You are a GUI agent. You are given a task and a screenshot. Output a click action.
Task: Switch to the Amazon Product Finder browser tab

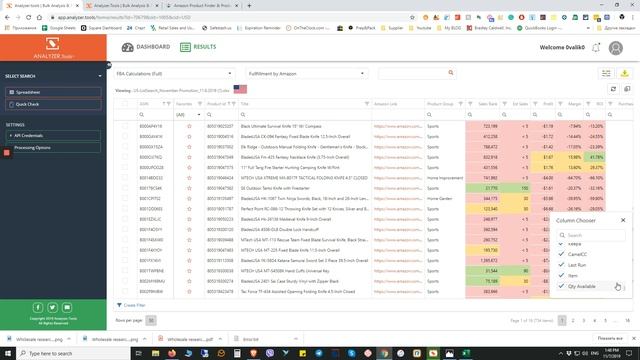tap(202, 6)
